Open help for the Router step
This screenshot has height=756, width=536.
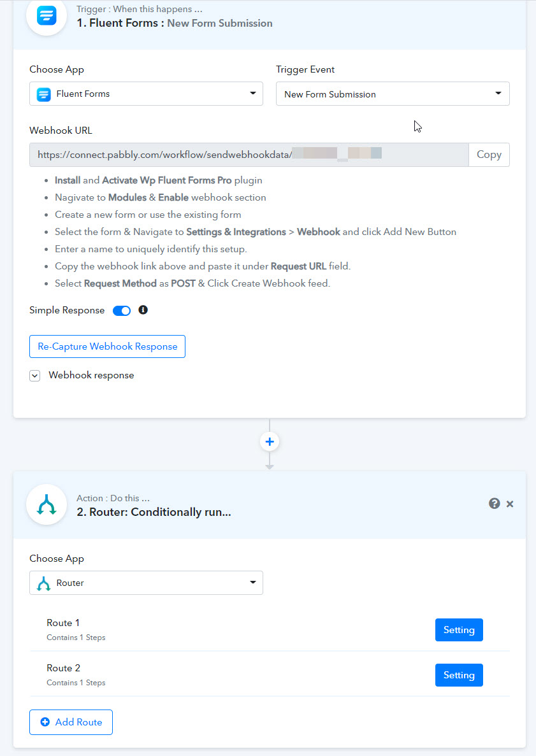coord(494,504)
